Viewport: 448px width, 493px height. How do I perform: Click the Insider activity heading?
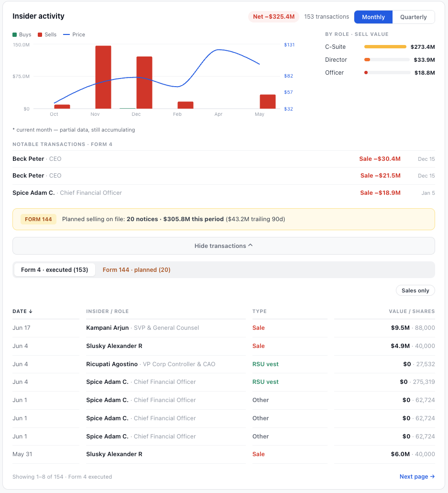(38, 16)
